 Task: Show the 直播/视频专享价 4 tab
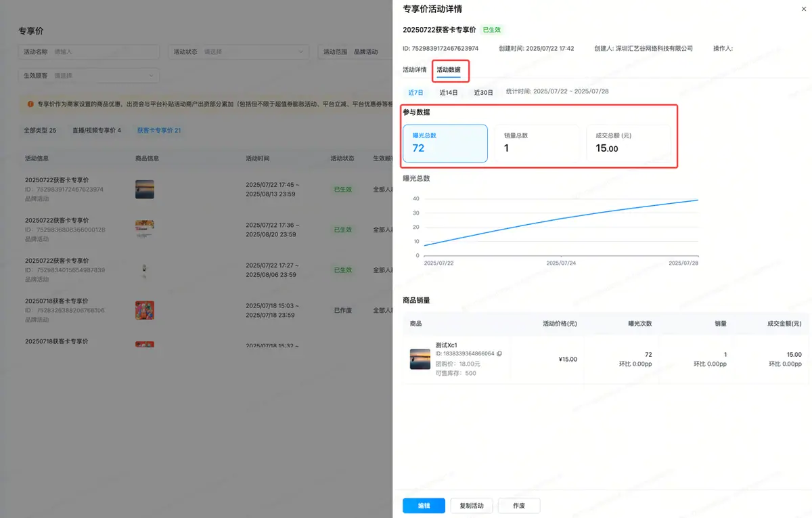97,130
